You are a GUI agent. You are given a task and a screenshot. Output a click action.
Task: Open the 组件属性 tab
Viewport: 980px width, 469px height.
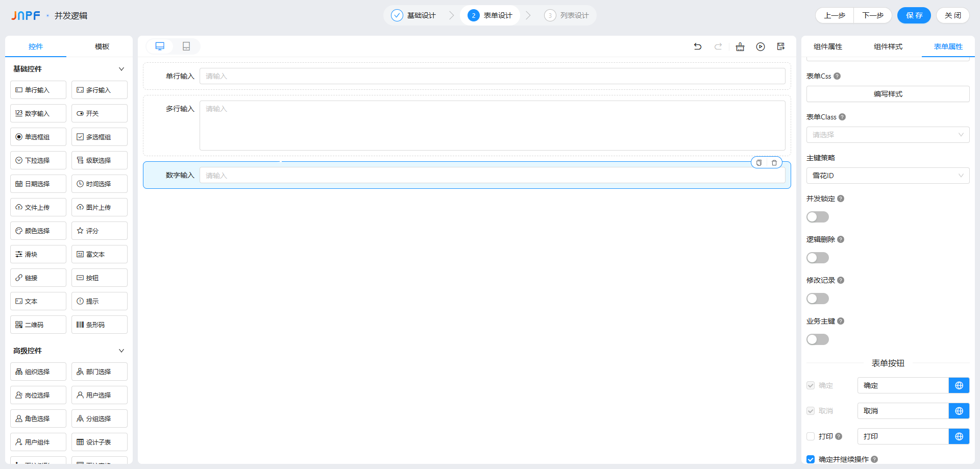(x=828, y=46)
